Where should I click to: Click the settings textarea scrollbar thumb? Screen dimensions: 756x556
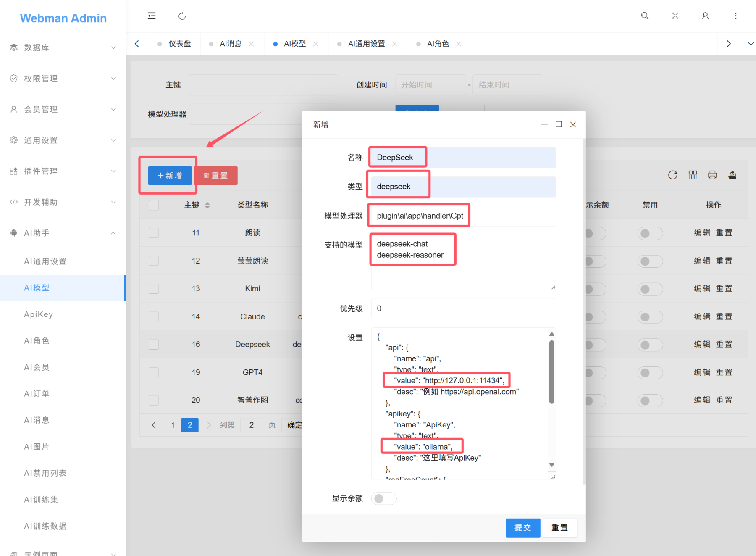click(x=551, y=372)
